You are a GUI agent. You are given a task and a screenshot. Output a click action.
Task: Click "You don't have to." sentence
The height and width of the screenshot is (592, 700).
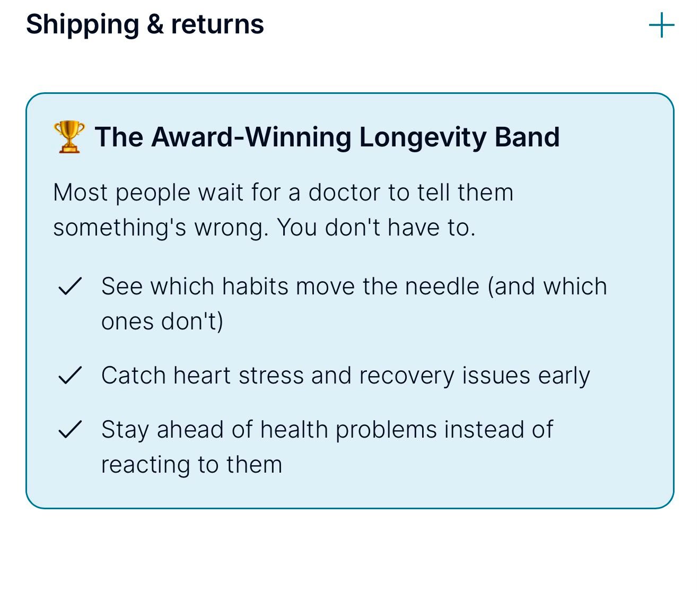(376, 228)
